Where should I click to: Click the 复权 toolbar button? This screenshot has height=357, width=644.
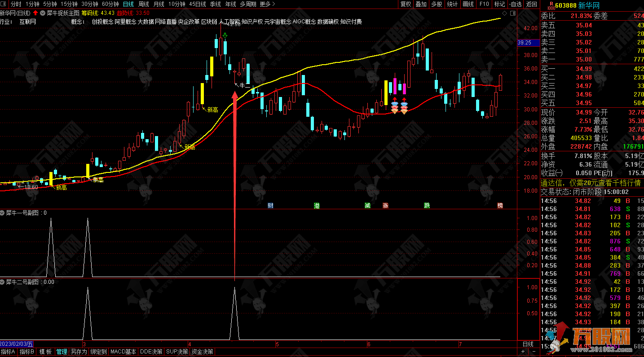pyautogui.click(x=406, y=4)
